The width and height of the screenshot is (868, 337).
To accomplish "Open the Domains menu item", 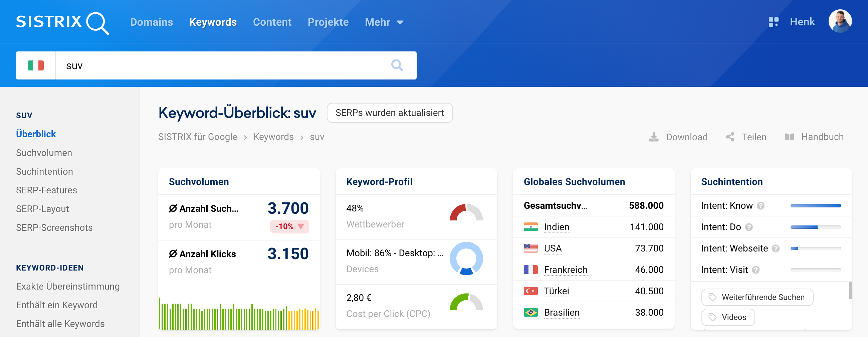I will (151, 22).
